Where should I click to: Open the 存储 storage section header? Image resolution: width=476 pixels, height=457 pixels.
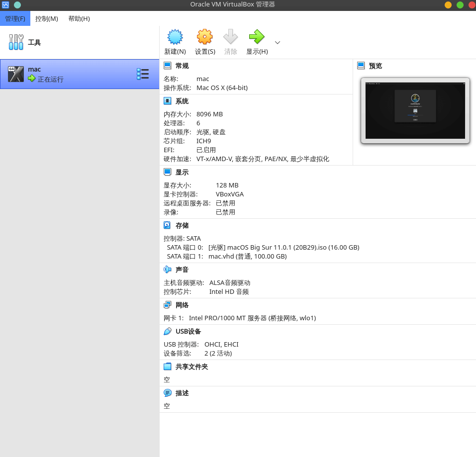click(182, 225)
